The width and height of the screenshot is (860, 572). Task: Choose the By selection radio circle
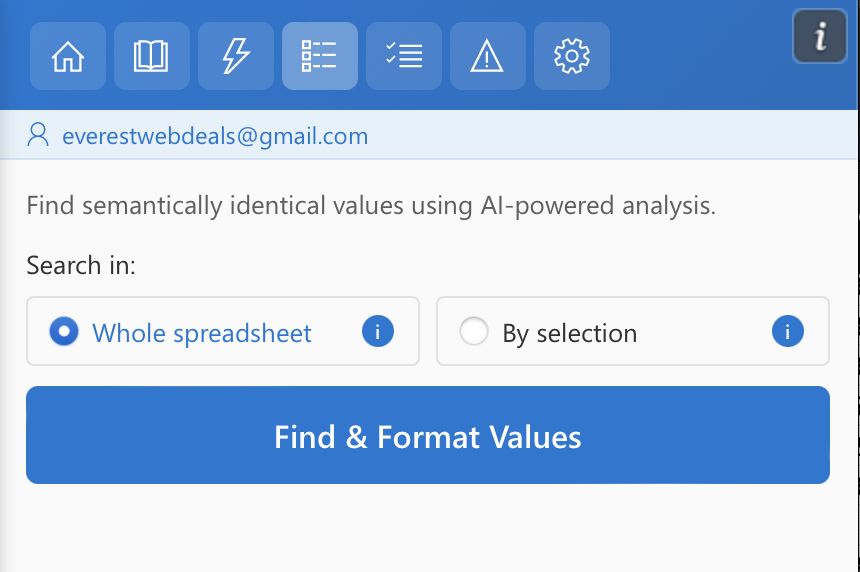click(473, 331)
